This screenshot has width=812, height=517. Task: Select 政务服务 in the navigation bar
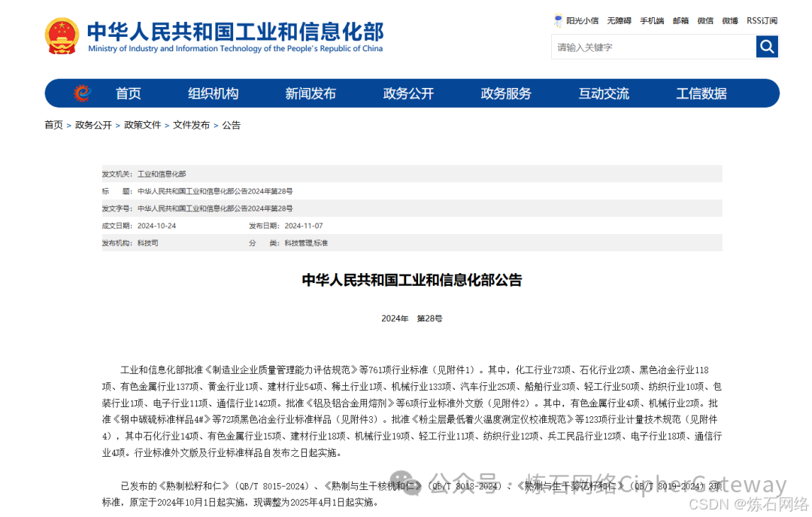click(507, 93)
